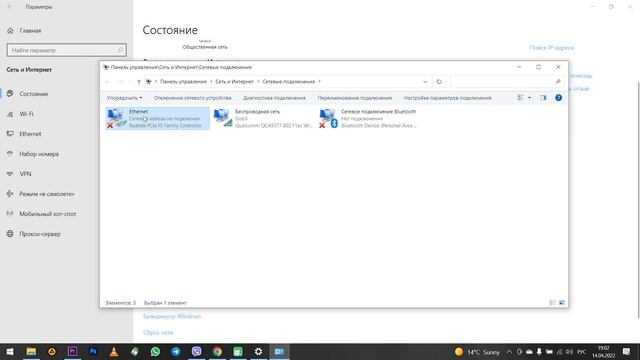Open Adobe Premiere Pro from taskbar
Screen dimensions: 640x360
click(x=72, y=351)
